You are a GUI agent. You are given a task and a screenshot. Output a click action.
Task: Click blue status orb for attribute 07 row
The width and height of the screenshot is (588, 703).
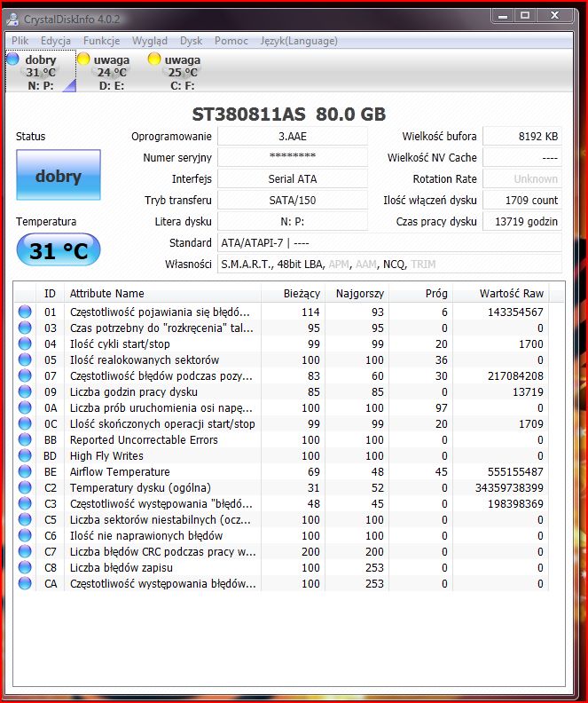point(25,375)
